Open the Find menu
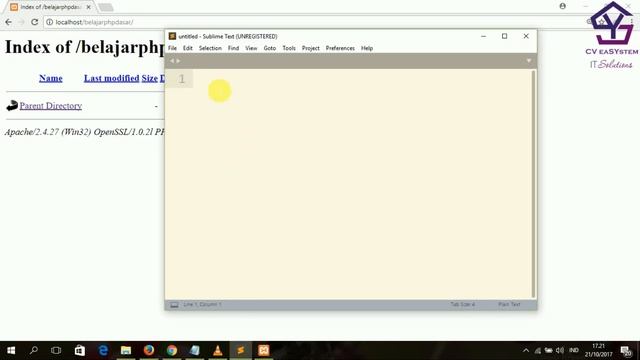640x360 pixels. click(233, 48)
